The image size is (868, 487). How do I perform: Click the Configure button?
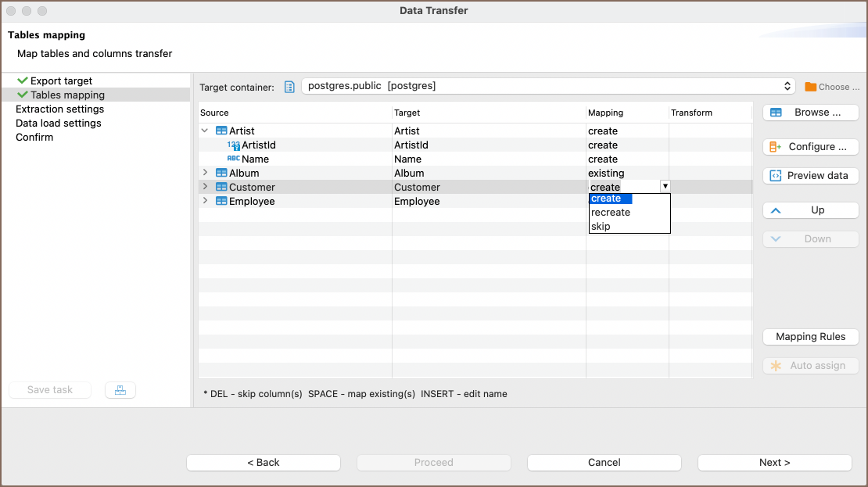click(x=810, y=147)
